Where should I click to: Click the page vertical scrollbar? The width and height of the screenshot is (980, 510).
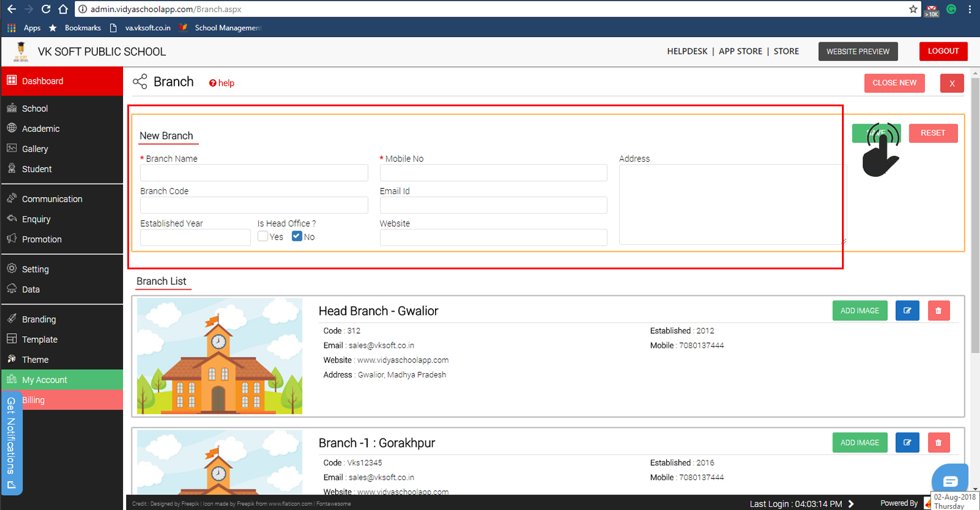[975, 215]
